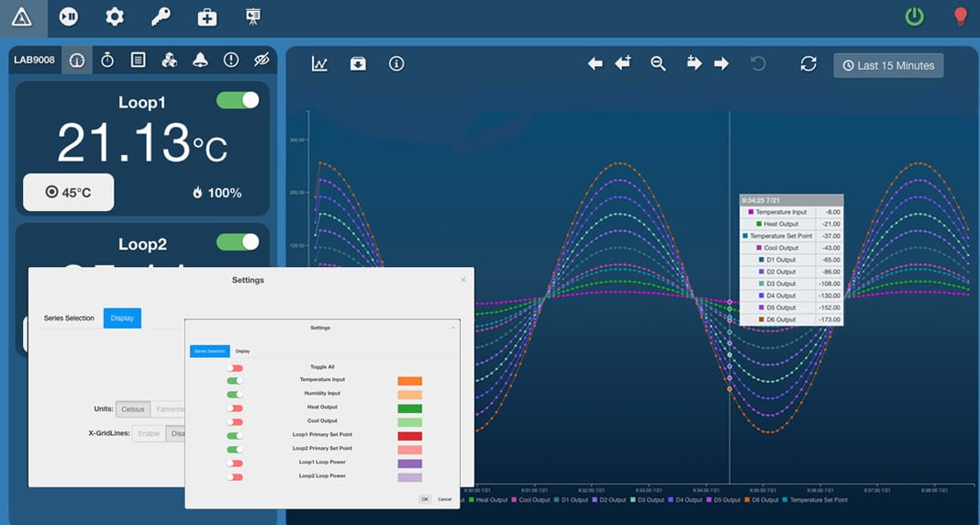Disable the Humidity Input series switch
This screenshot has height=525, width=980.
point(234,395)
